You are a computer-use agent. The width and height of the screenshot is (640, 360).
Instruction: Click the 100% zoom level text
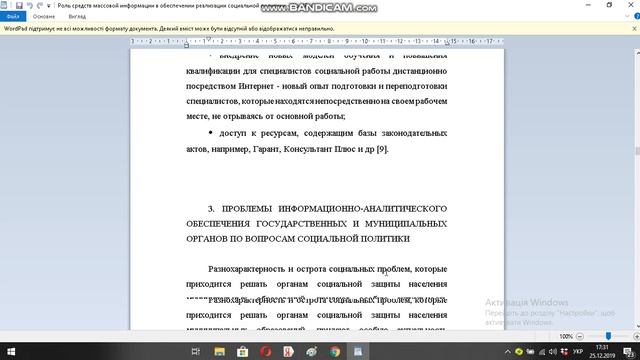[566, 336]
